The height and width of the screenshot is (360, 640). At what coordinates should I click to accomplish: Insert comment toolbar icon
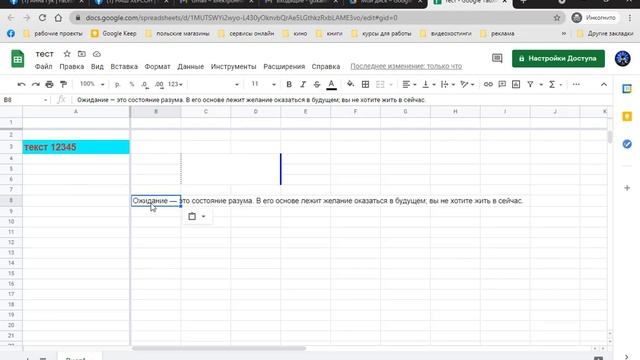point(502,84)
